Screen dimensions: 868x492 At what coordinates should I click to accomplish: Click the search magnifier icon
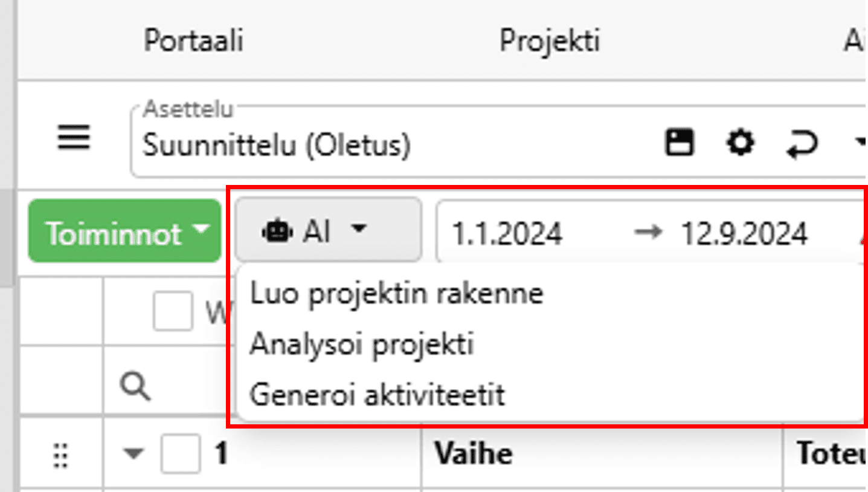click(135, 385)
